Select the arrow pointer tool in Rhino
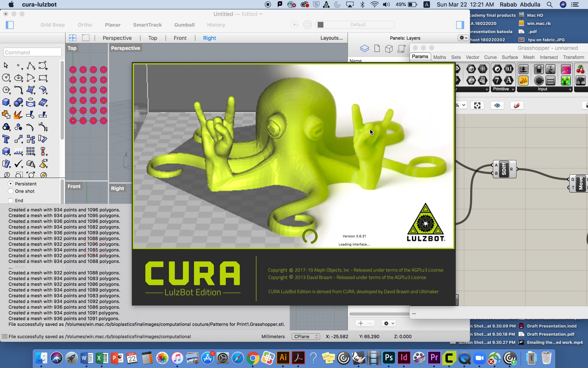Image resolution: width=588 pixels, height=368 pixels. click(x=6, y=66)
